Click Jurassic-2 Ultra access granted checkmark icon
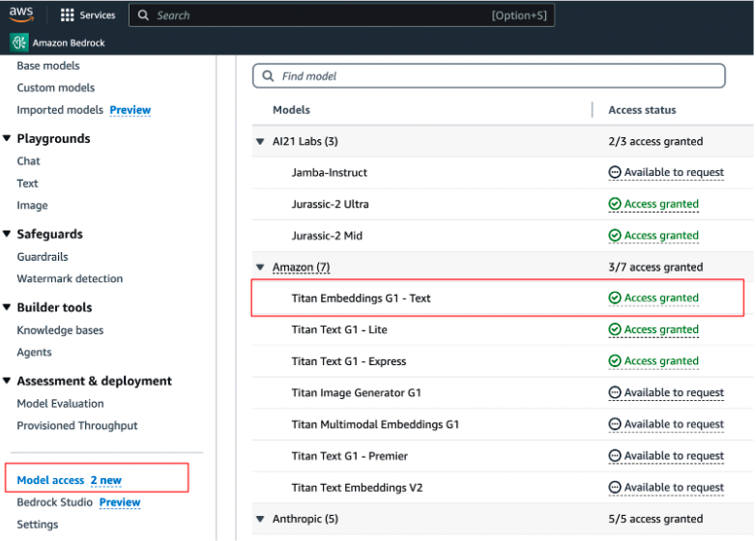The height and width of the screenshot is (541, 756). [614, 204]
